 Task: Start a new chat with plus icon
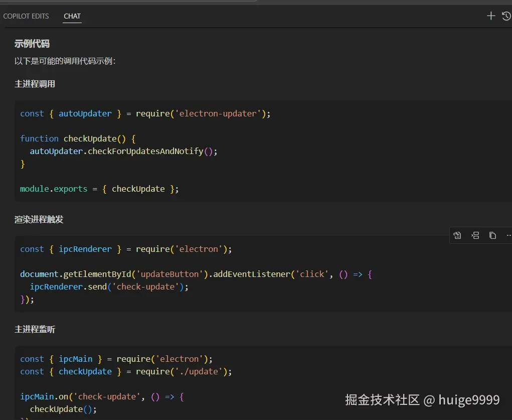[x=491, y=16]
